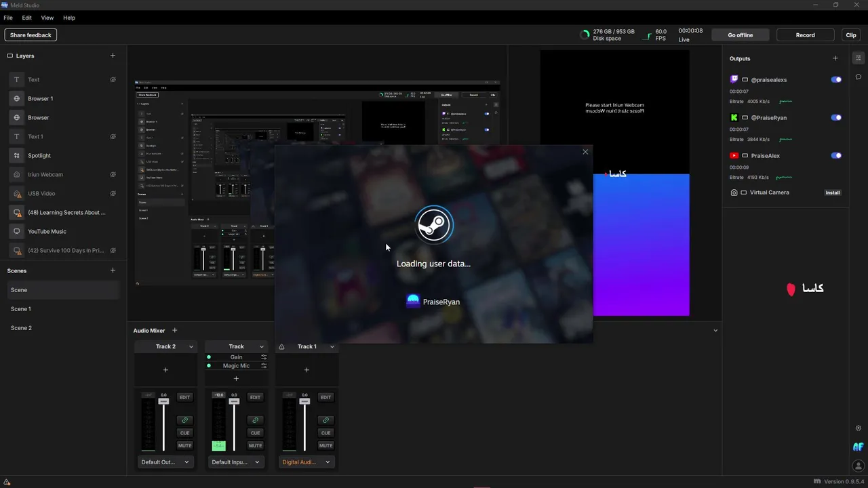The height and width of the screenshot is (488, 868).
Task: Open the settings icon above AF badge
Action: pyautogui.click(x=859, y=428)
